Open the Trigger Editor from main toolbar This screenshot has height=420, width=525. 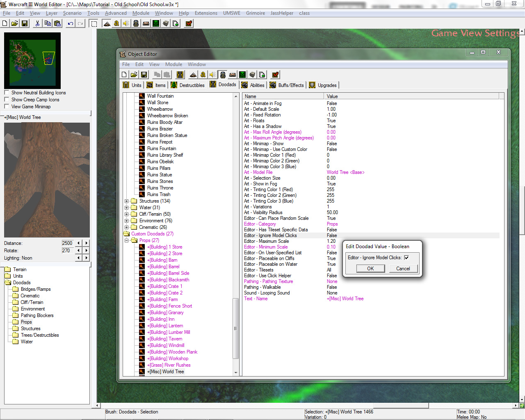pyautogui.click(x=116, y=23)
